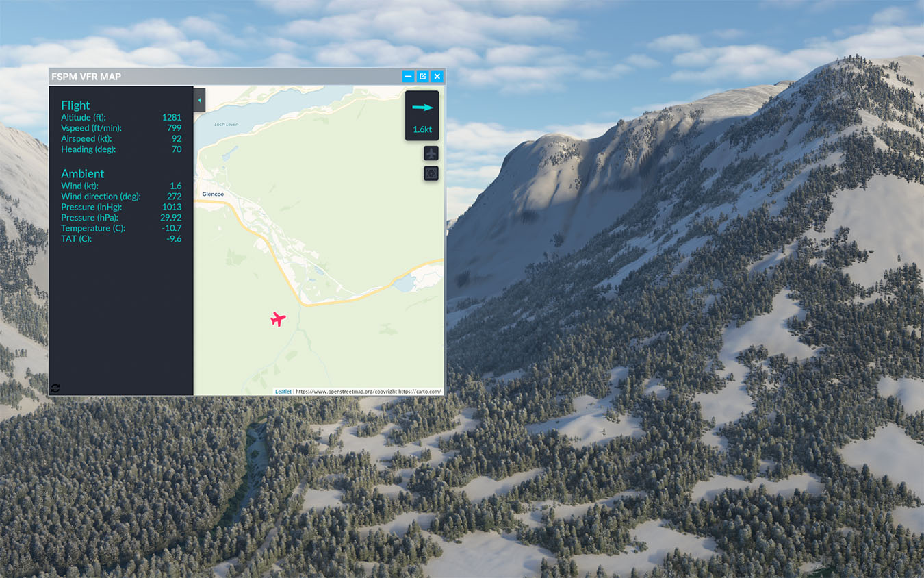Click the Temperature value -10.7

pyautogui.click(x=172, y=228)
